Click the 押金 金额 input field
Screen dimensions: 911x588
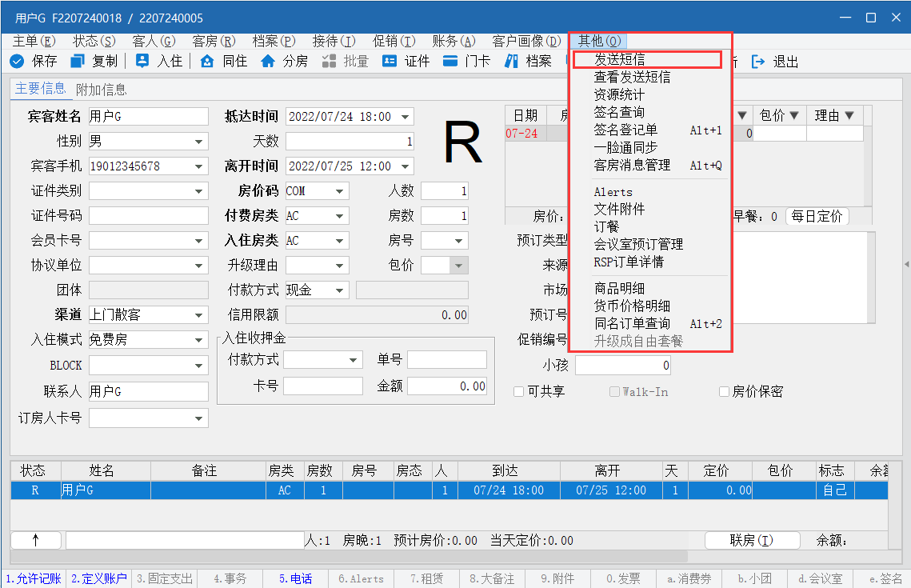(x=447, y=386)
